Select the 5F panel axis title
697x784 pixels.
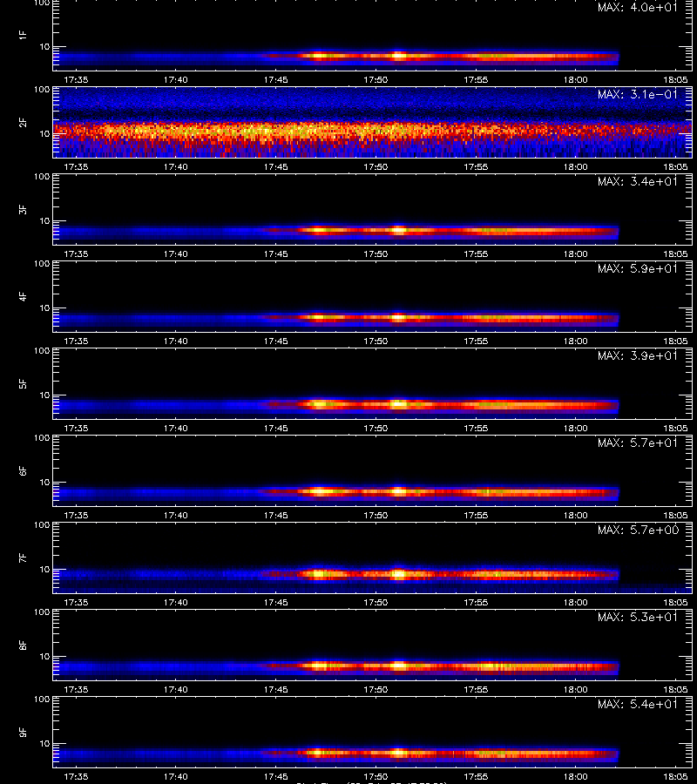(x=23, y=384)
